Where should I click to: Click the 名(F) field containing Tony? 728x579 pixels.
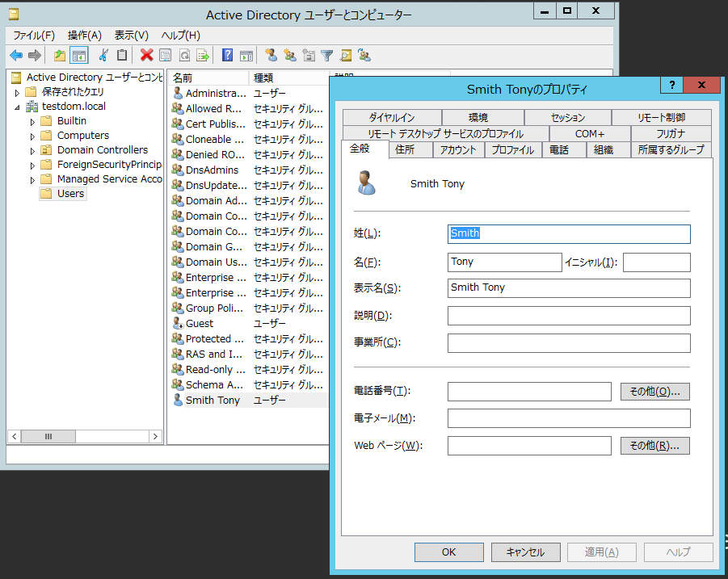coord(505,262)
